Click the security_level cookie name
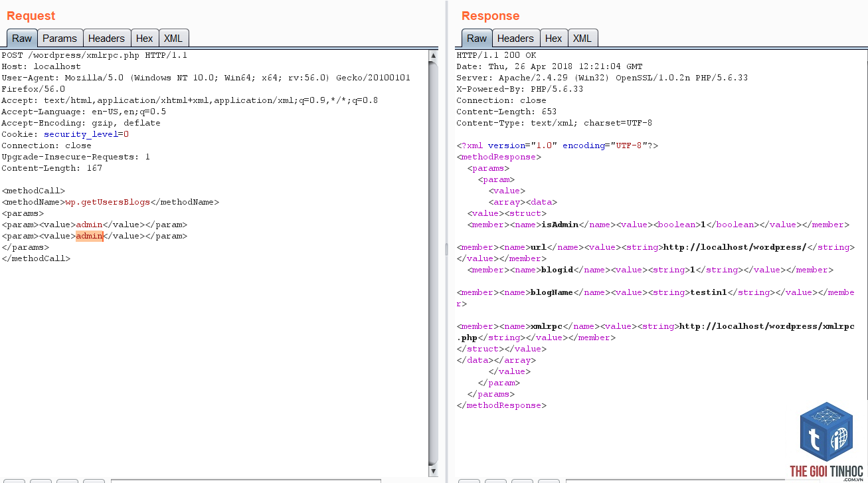This screenshot has height=483, width=868. 81,134
